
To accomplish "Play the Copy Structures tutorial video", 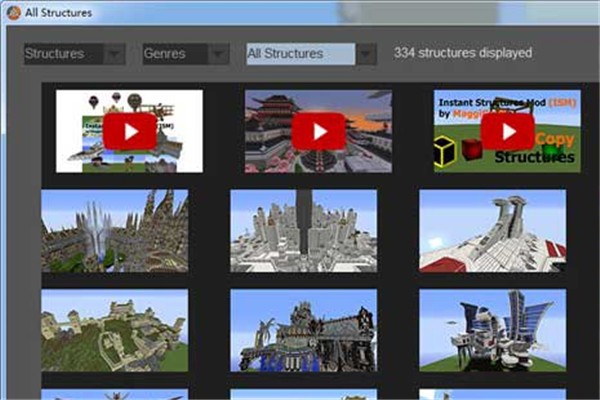I will coord(507,131).
